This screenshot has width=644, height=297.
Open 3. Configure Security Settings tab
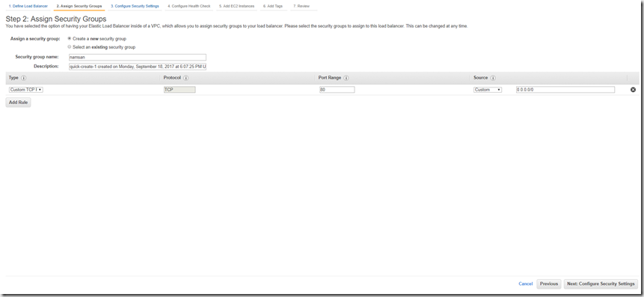(135, 6)
